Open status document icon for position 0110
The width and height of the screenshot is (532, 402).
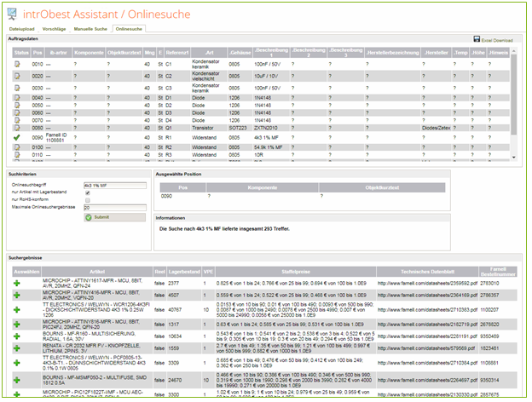pyautogui.click(x=17, y=154)
